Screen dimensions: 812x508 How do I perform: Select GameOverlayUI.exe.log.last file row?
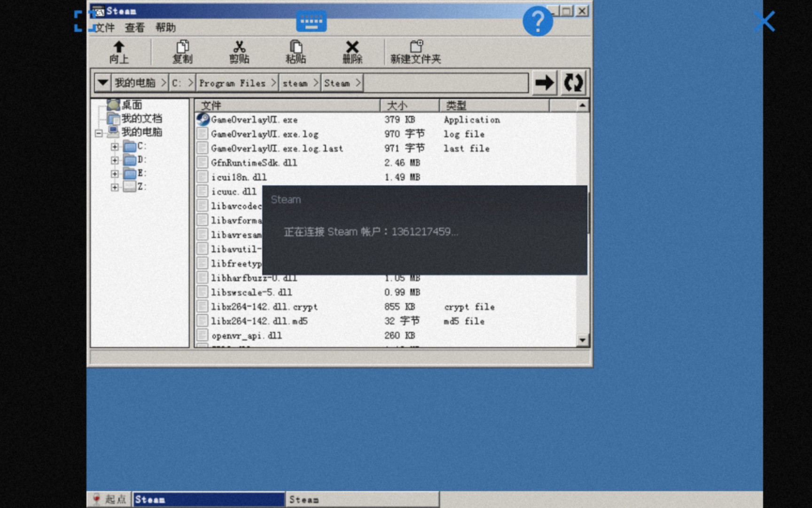click(386, 148)
